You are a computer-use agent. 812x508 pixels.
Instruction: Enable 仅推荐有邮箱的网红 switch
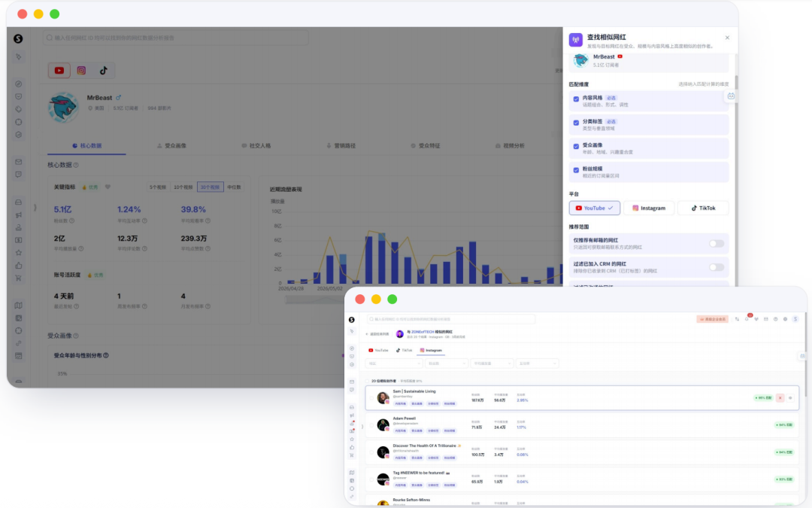(x=717, y=244)
